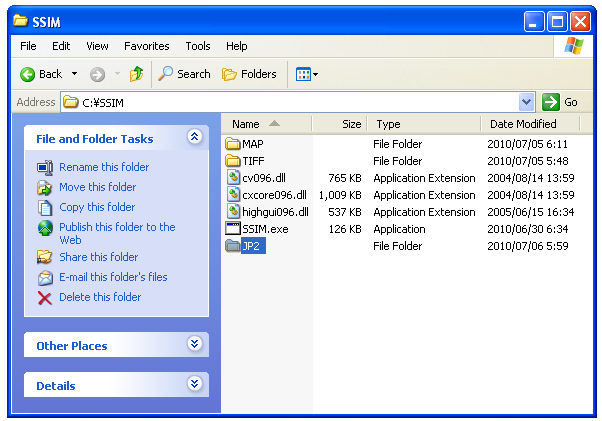Viewport: 602px width, 421px height.
Task: Click the folder icon in address bar
Action: [71, 102]
